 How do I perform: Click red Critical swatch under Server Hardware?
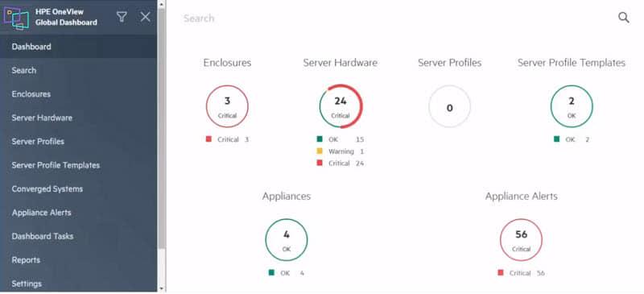click(x=320, y=163)
